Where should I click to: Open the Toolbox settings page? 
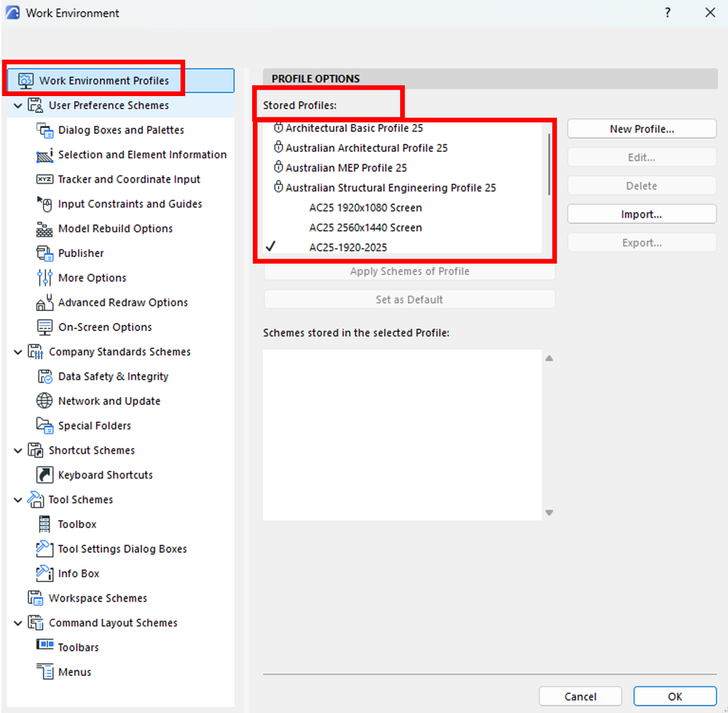(77, 524)
